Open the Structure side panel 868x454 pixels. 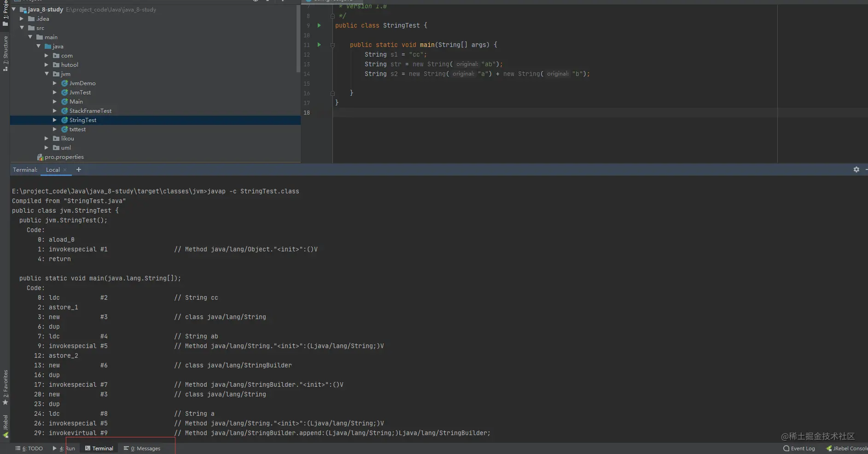tap(5, 53)
